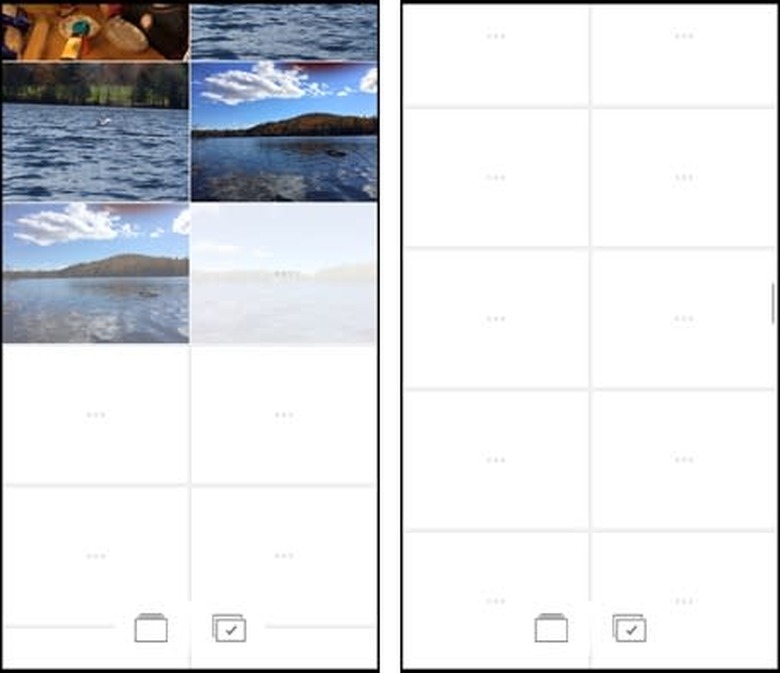
Task: Open the albums stack icon in right screen
Action: point(551,628)
